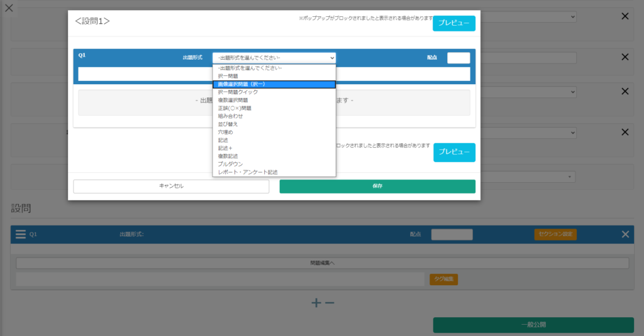
Task: Choose プルダウン question format
Action: (x=274, y=164)
